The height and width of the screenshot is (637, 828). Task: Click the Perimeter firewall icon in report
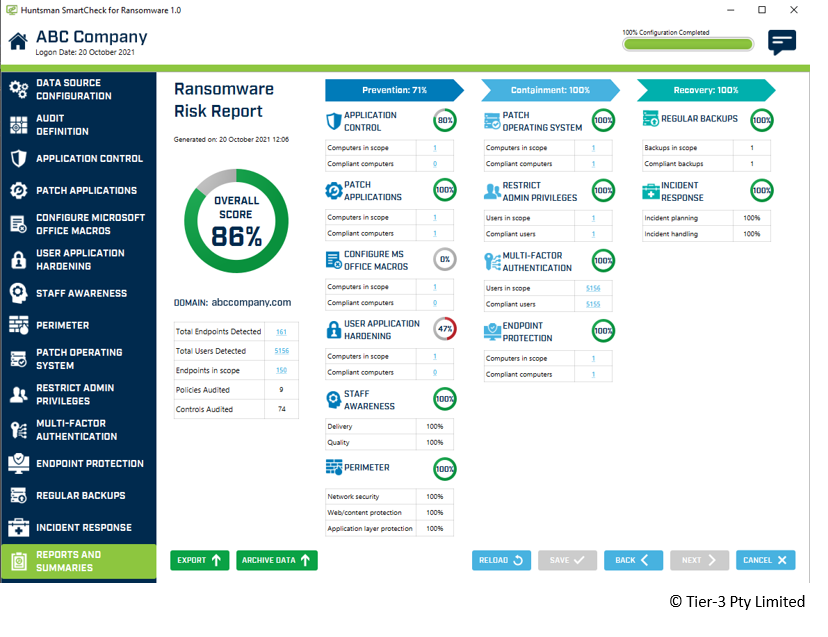[334, 467]
